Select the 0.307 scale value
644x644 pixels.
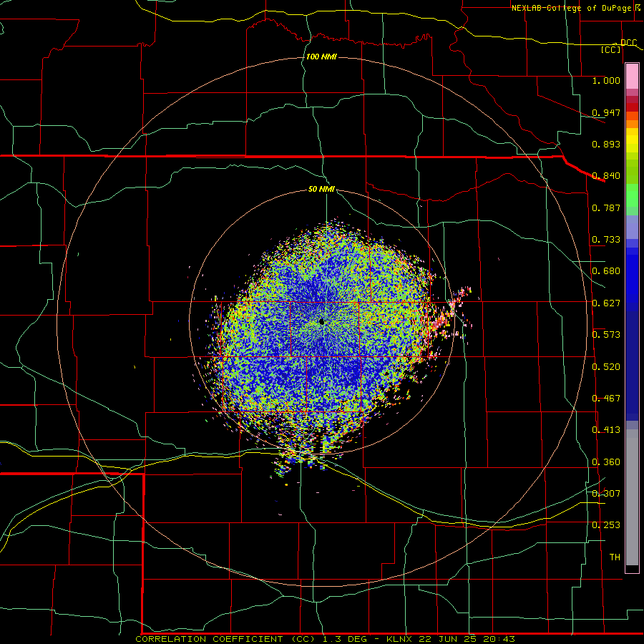606,494
